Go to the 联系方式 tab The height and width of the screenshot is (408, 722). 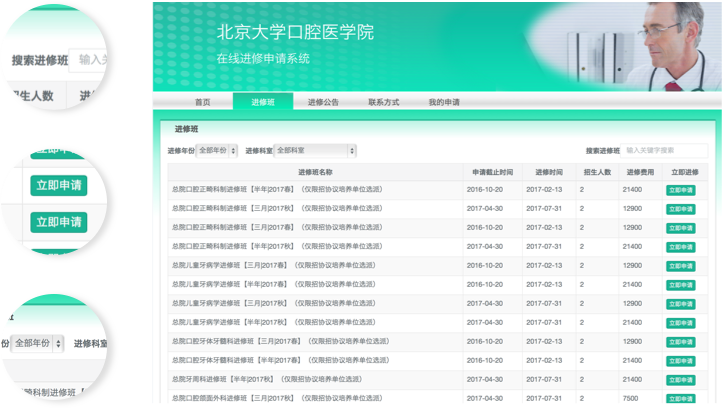pyautogui.click(x=384, y=102)
